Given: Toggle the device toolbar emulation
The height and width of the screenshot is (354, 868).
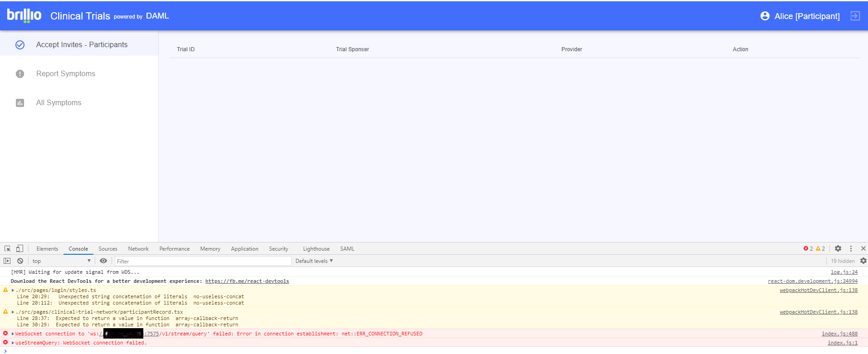Looking at the screenshot, I should (x=20, y=249).
